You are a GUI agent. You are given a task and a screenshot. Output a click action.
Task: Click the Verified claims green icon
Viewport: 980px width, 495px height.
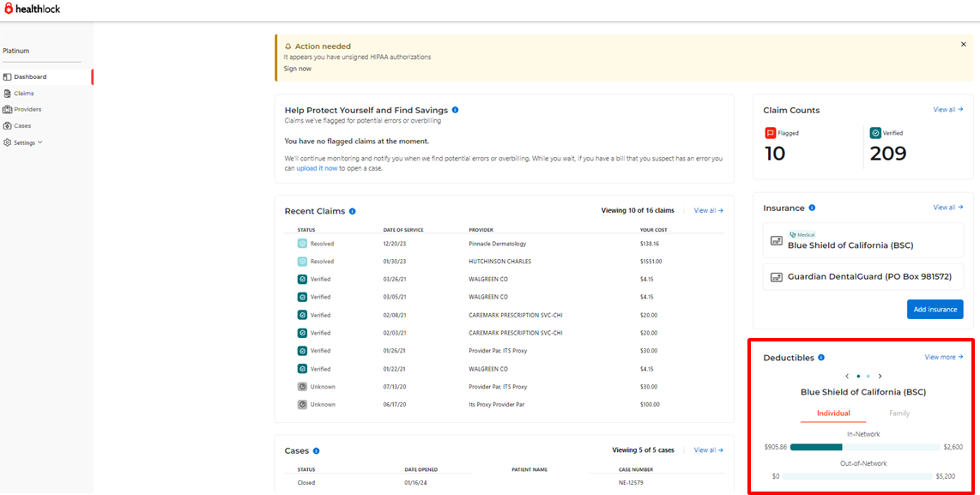[876, 132]
